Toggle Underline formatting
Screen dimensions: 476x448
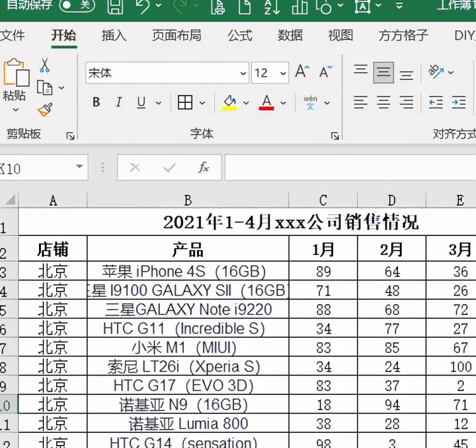point(141,102)
